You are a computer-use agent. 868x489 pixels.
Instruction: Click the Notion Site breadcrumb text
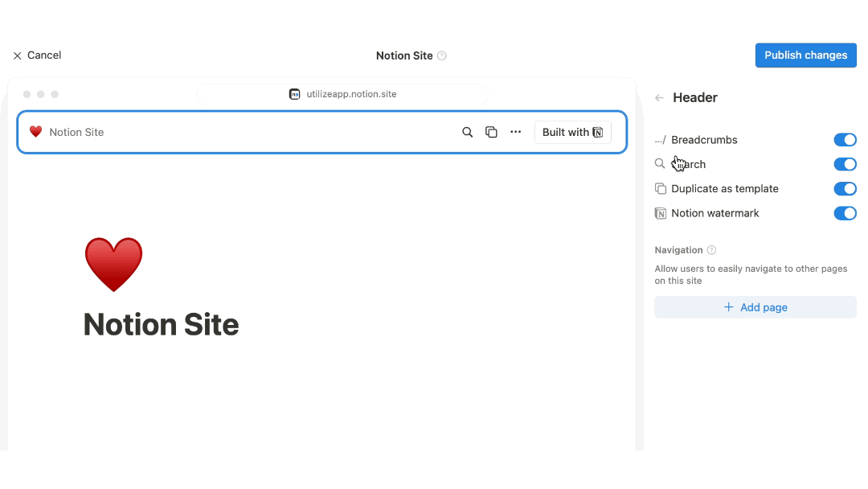(x=76, y=133)
